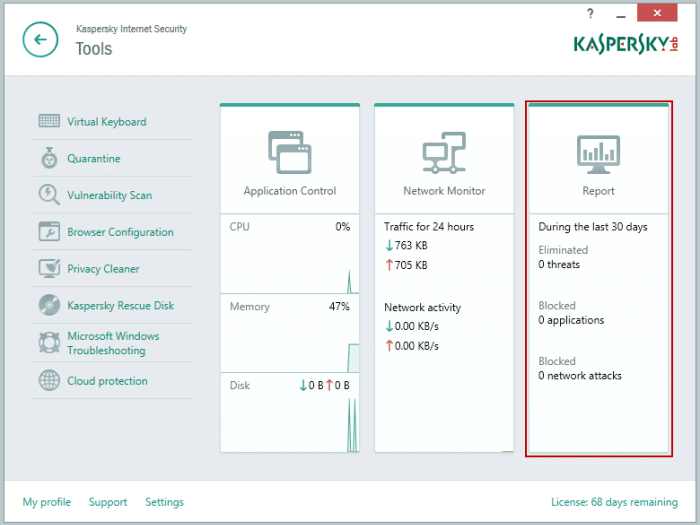Click the CPU 0% value
Screen dimensions: 700x525
click(x=343, y=227)
